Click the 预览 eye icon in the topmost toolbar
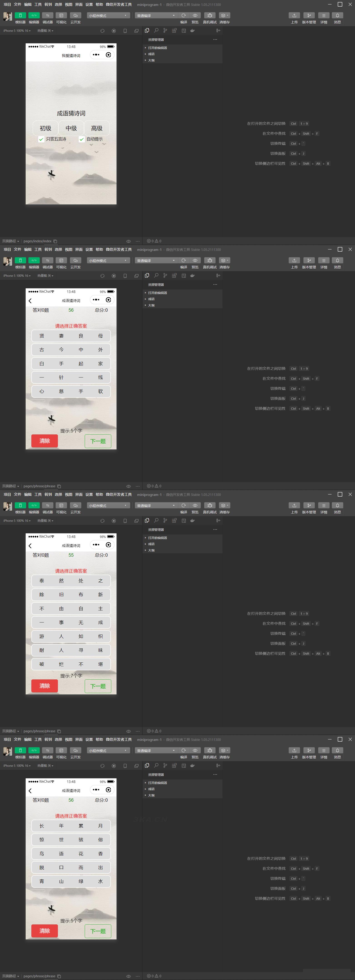This screenshot has width=355, height=980. (x=195, y=16)
